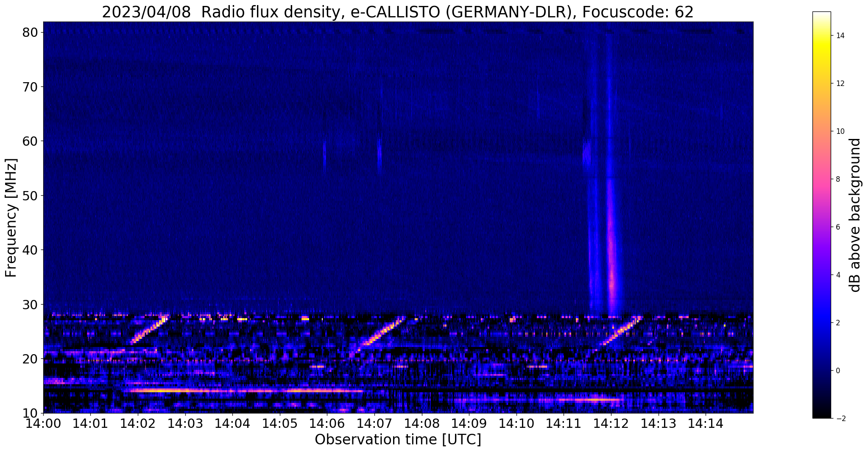This screenshot has width=868, height=452.
Task: Click the 14:13 time tick label
Action: coord(658,423)
